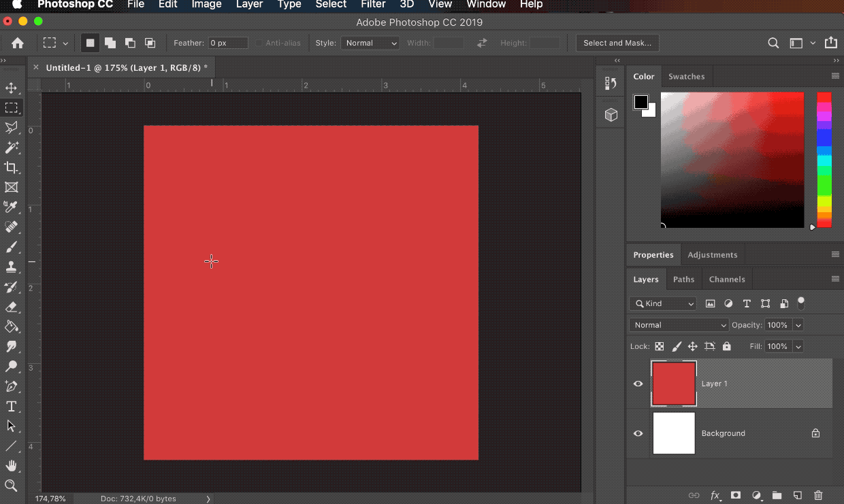Choose the Type tool
Viewport: 844px width, 504px height.
coord(12,406)
